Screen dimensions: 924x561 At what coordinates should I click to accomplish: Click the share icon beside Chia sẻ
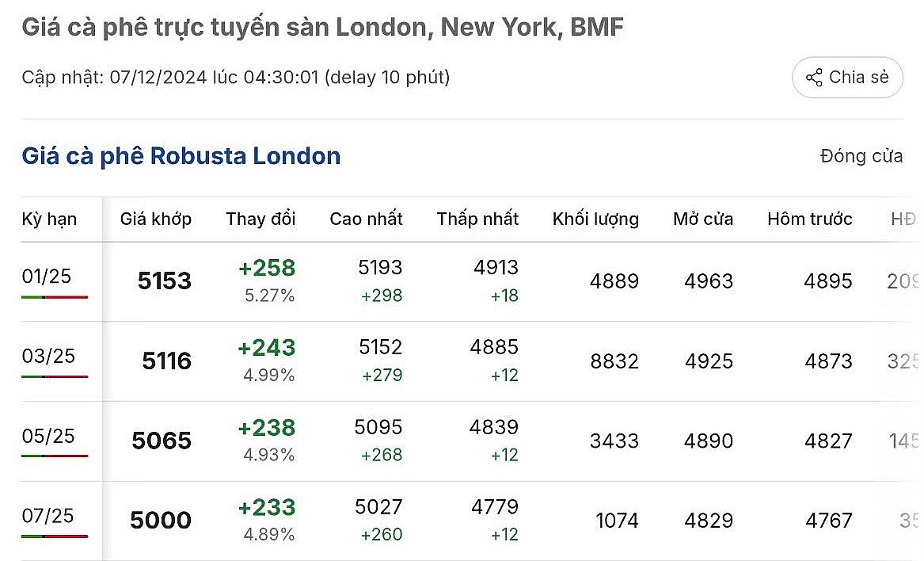[814, 78]
